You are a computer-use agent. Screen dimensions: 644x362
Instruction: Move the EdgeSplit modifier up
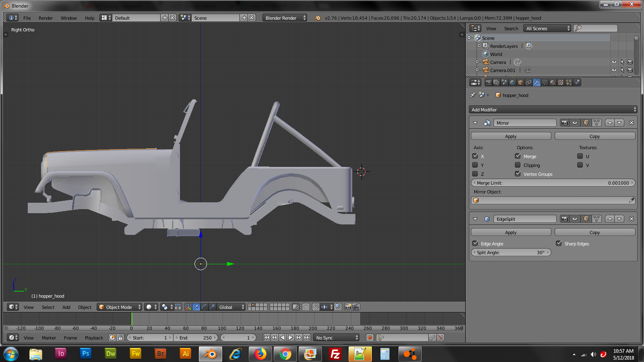click(610, 219)
